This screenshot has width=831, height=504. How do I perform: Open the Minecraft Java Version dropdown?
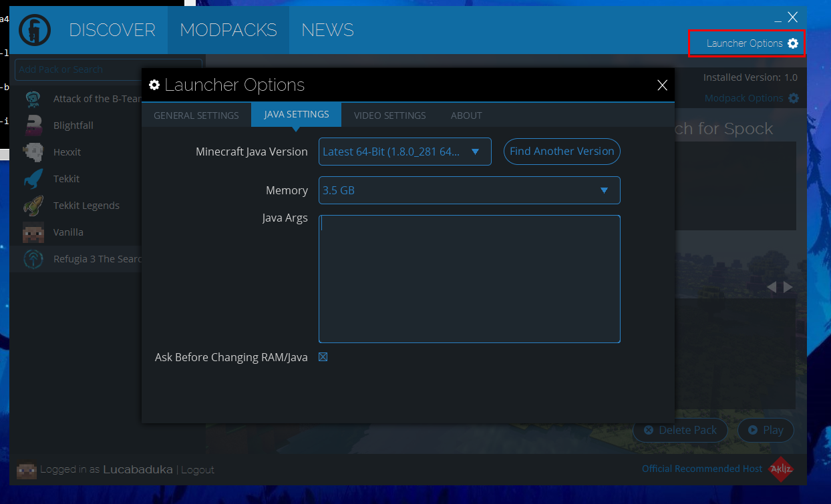(405, 152)
